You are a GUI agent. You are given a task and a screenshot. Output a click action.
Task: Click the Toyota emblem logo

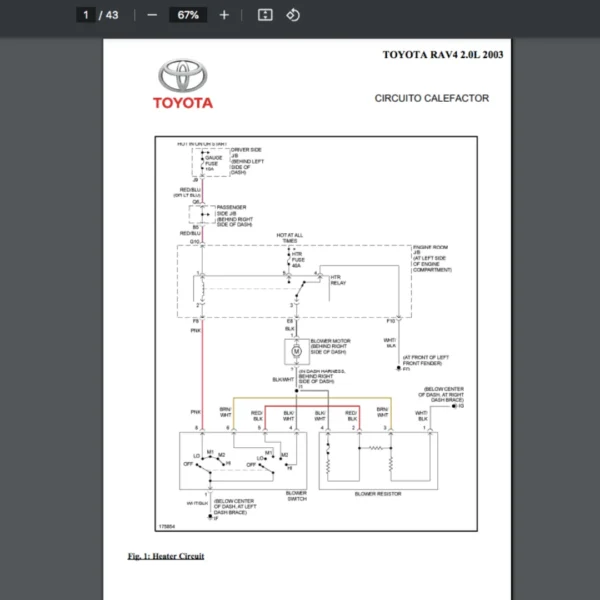pos(183,75)
